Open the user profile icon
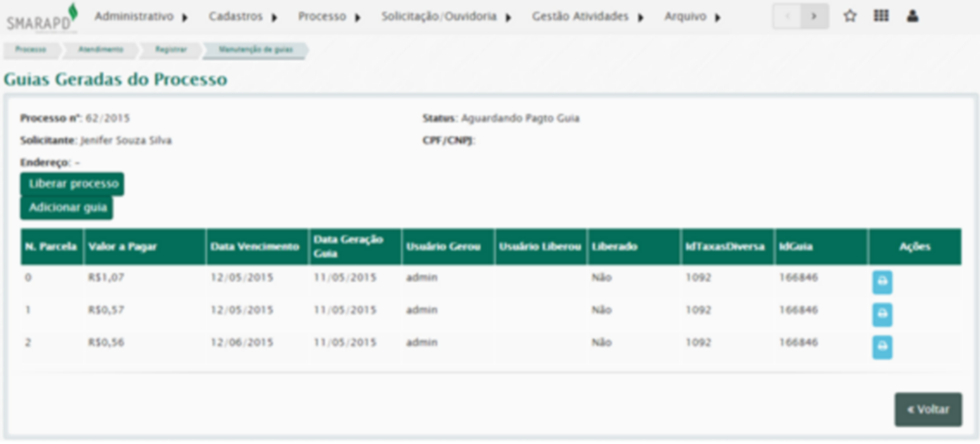The image size is (980, 444). tap(913, 16)
